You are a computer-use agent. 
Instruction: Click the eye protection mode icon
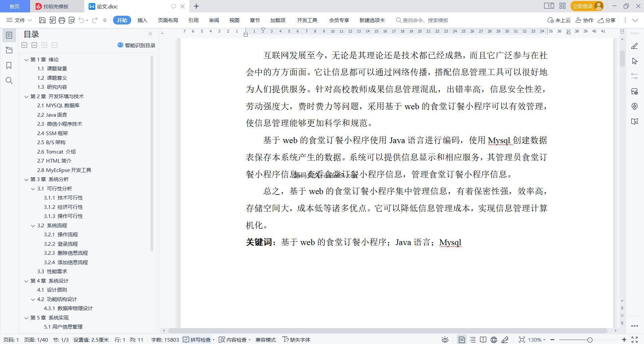[445, 340]
